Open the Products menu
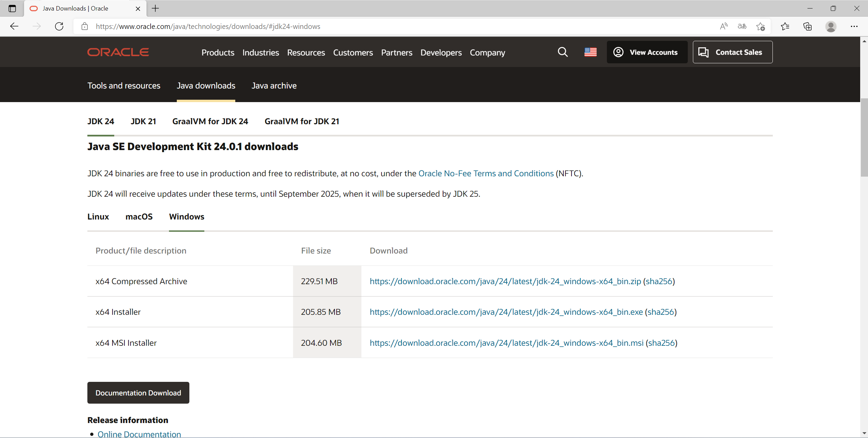The width and height of the screenshot is (868, 438). click(x=218, y=53)
